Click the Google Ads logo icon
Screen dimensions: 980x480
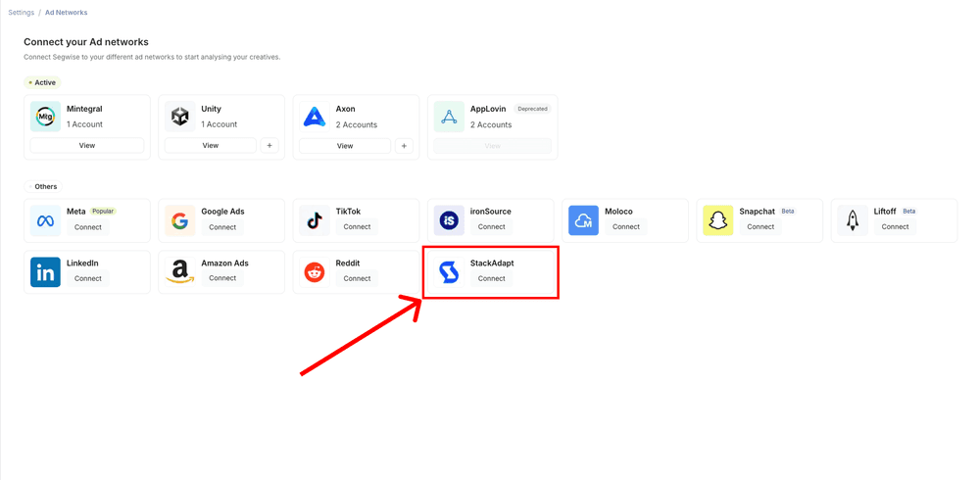click(180, 220)
